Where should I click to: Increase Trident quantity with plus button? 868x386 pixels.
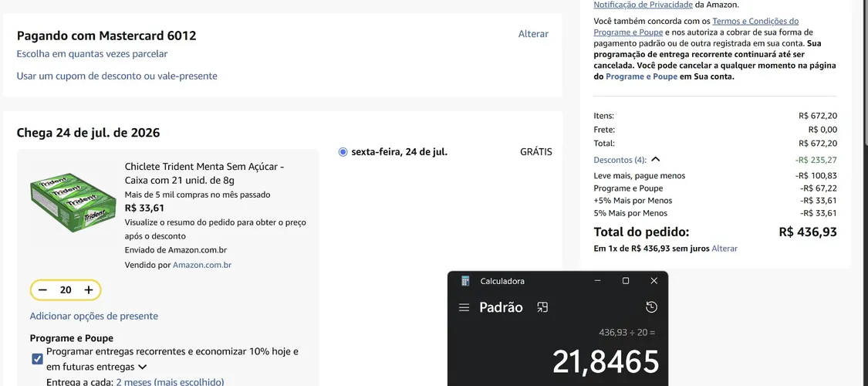89,290
